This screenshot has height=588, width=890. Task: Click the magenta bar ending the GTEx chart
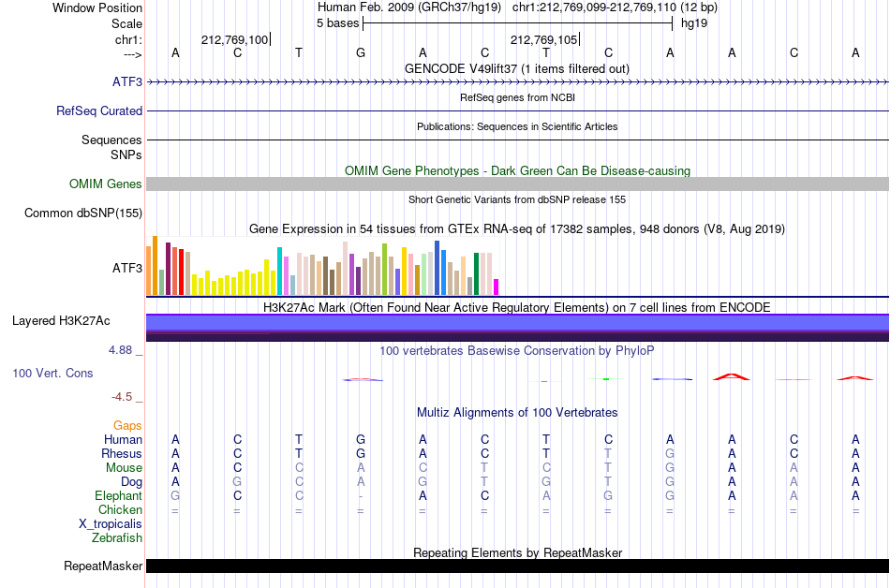pyautogui.click(x=497, y=287)
